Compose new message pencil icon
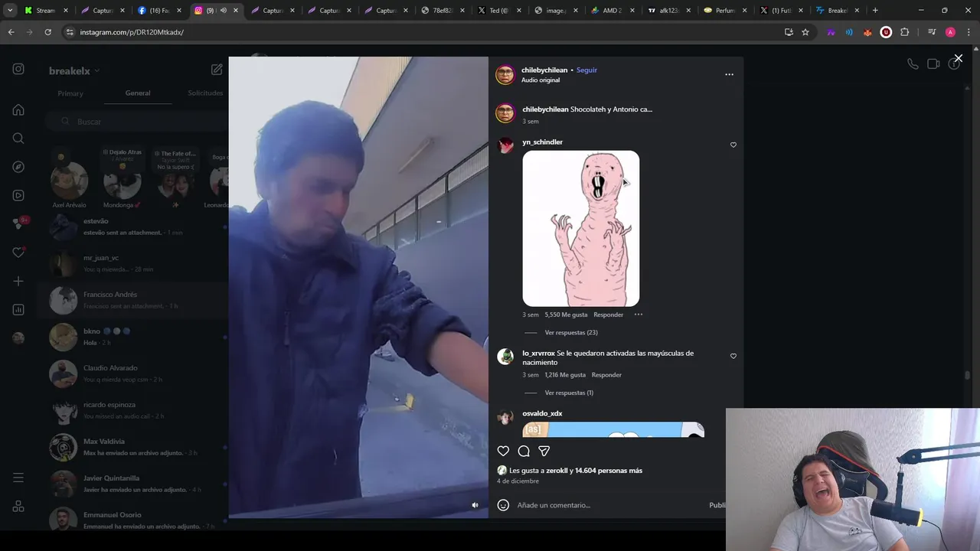 tap(217, 70)
